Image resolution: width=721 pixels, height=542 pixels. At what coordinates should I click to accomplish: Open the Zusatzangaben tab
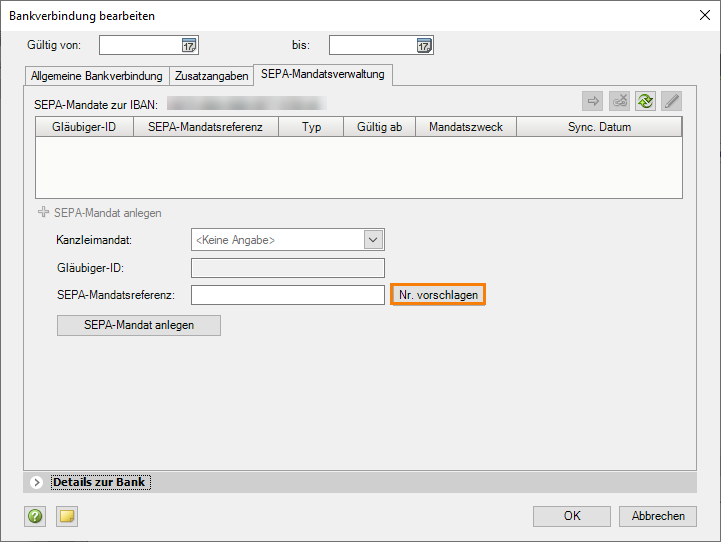(211, 76)
